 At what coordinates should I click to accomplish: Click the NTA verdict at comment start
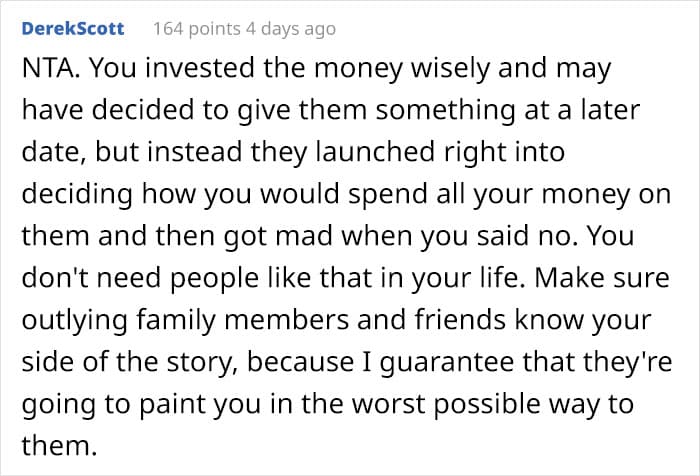pyautogui.click(x=52, y=68)
